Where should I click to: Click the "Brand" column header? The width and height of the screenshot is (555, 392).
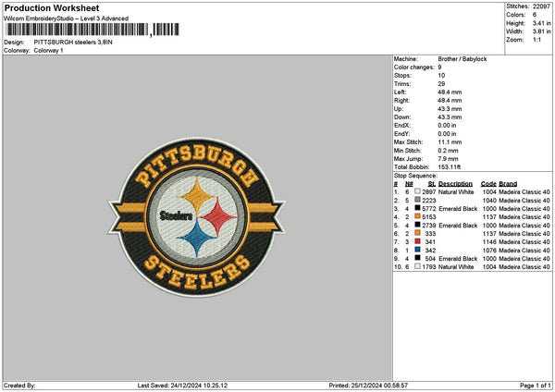[x=508, y=184]
